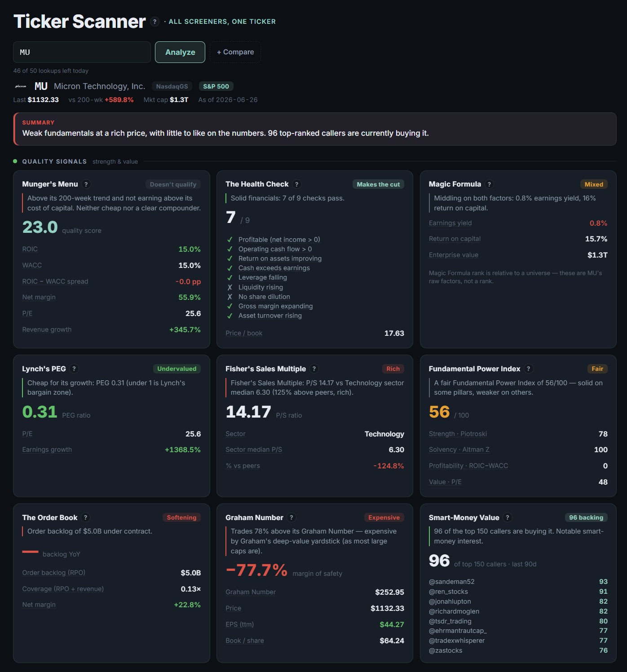
Task: Click the Coverage (RPO ÷ revenue) label
Action: (x=63, y=589)
